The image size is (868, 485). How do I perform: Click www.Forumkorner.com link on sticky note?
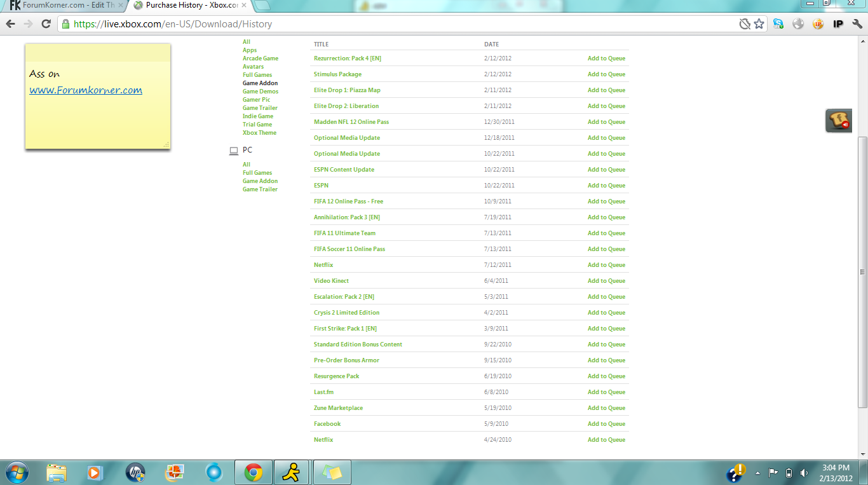click(86, 90)
